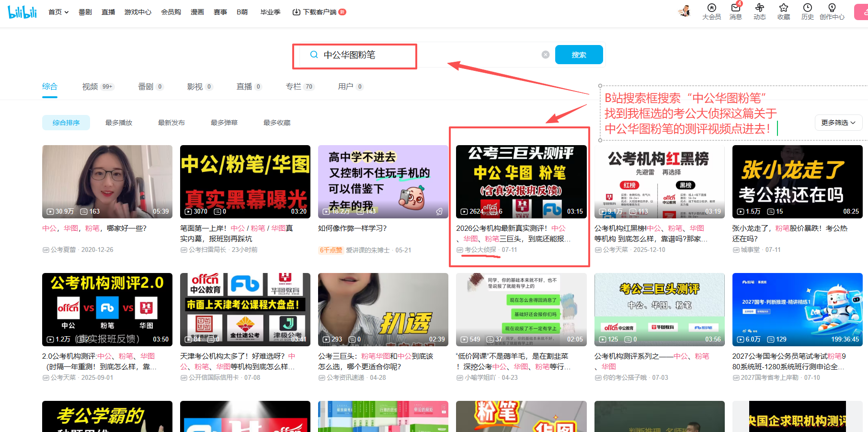Open 张小龙走了 考公热还在吗 thumbnail
The image size is (868, 432).
pyautogui.click(x=797, y=182)
